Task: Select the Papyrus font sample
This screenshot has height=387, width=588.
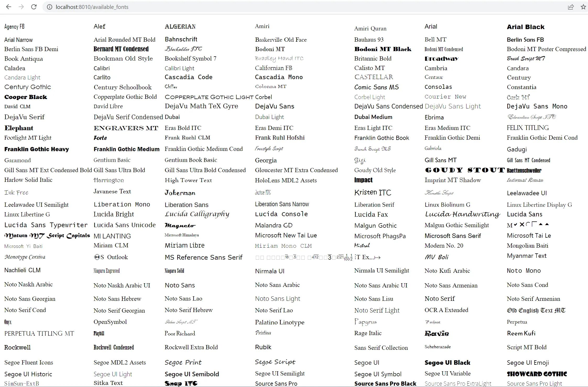Action: [x=365, y=322]
